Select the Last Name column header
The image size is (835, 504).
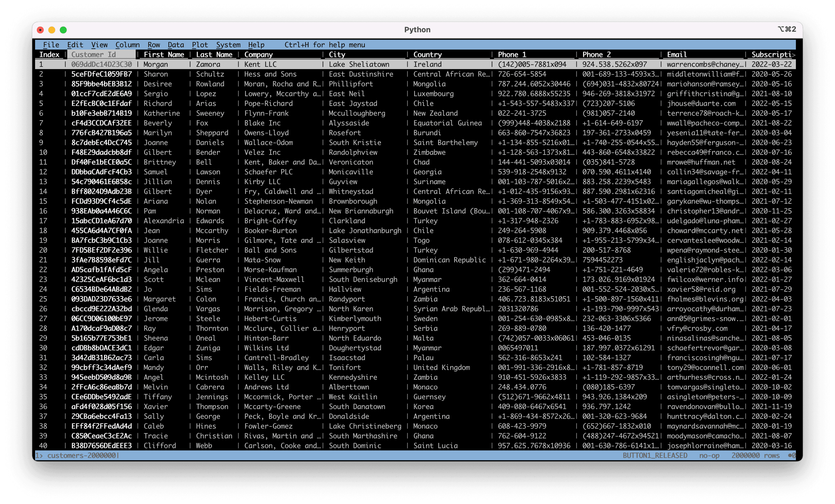(214, 55)
